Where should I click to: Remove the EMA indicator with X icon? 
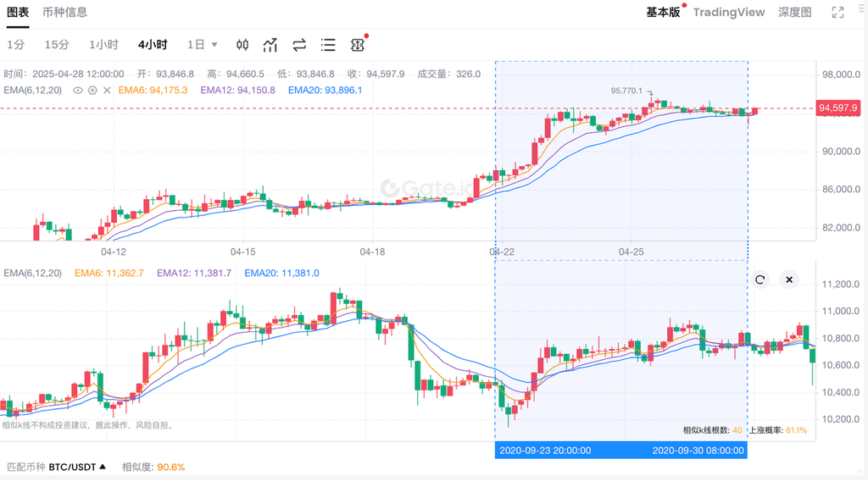click(107, 90)
